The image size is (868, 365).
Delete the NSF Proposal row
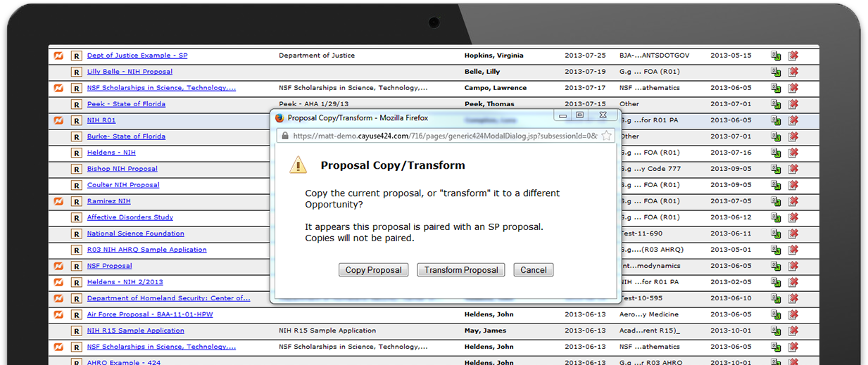[793, 266]
